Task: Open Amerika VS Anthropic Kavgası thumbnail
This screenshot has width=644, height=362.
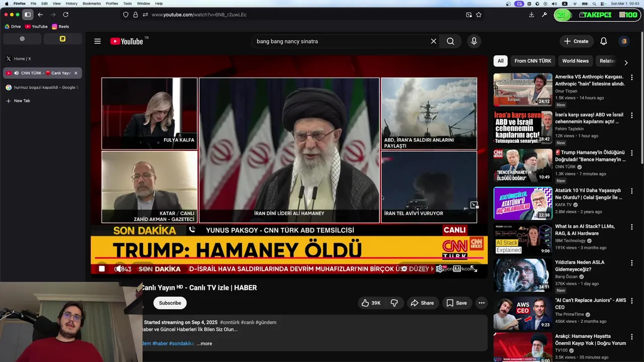Action: (523, 89)
